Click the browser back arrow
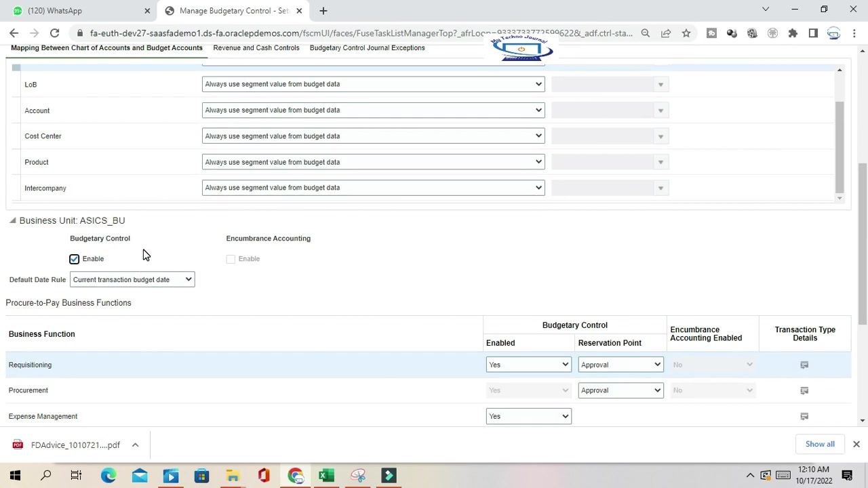The width and height of the screenshot is (868, 488). [14, 33]
